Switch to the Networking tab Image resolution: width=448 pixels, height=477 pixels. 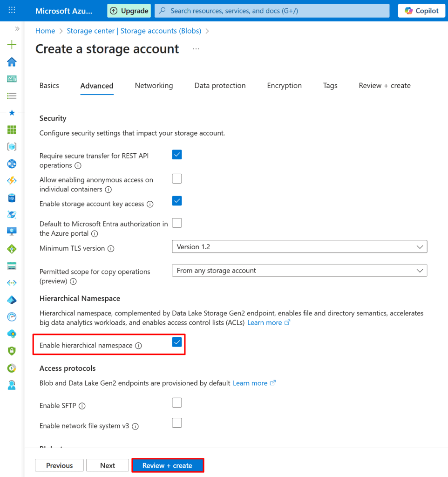point(154,86)
